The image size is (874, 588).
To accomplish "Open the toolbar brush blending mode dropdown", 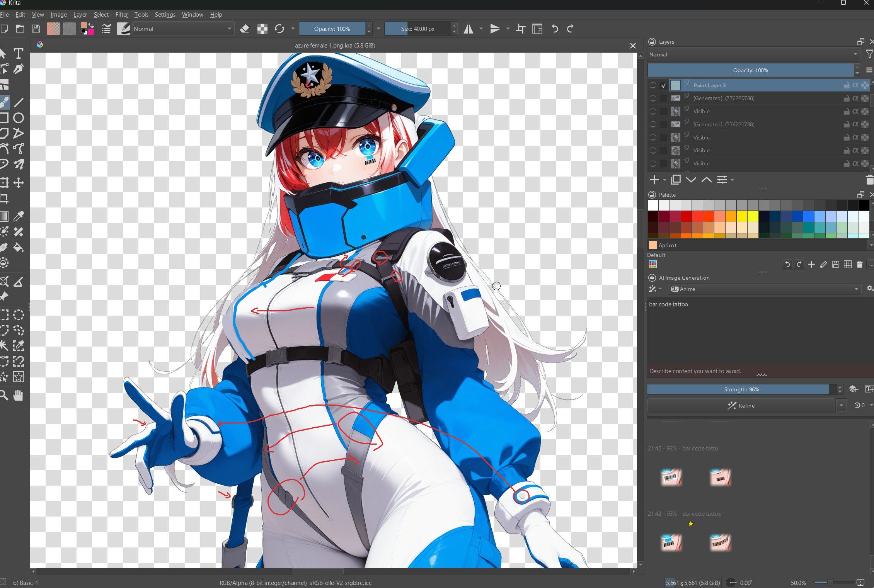I will (183, 29).
